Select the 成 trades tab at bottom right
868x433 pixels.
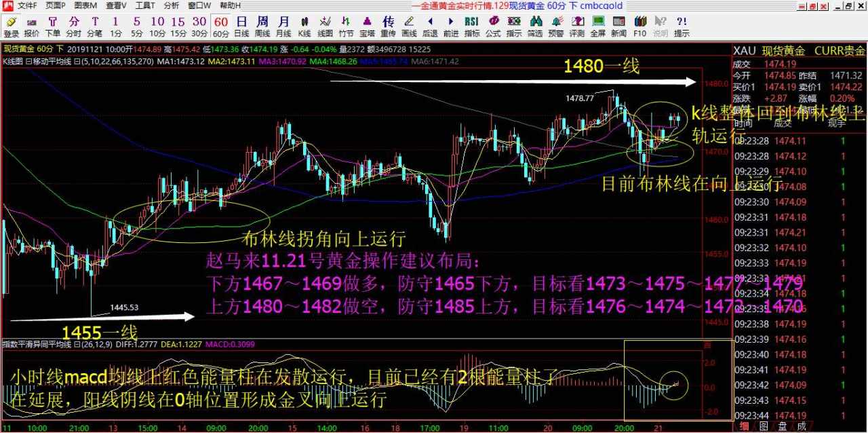pyautogui.click(x=802, y=427)
